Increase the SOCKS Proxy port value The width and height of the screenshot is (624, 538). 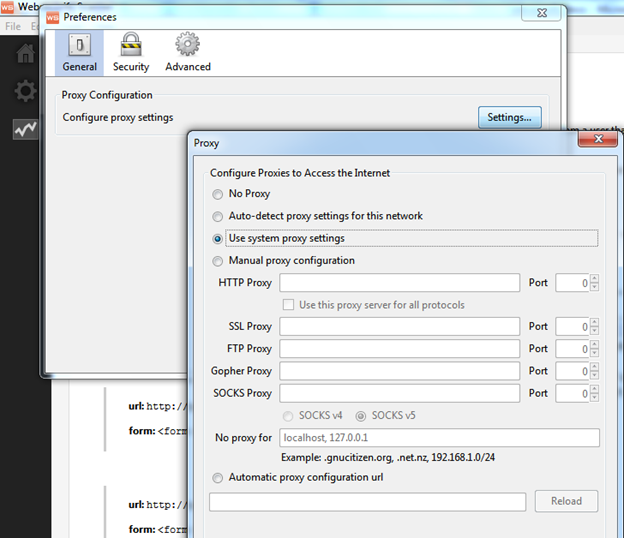click(594, 389)
